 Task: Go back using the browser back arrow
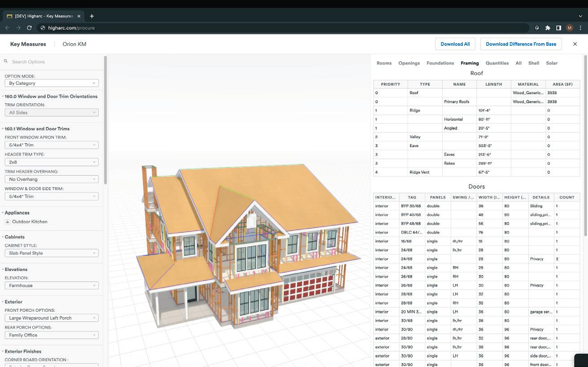pyautogui.click(x=7, y=28)
